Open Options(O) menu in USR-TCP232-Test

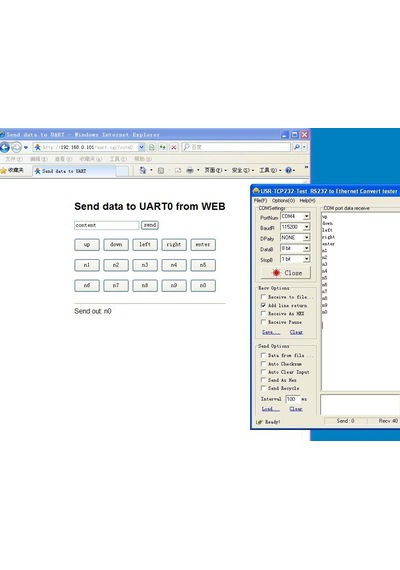coord(283,201)
